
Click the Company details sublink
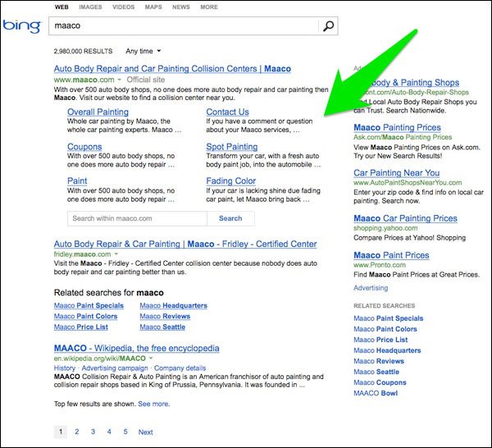click(180, 368)
